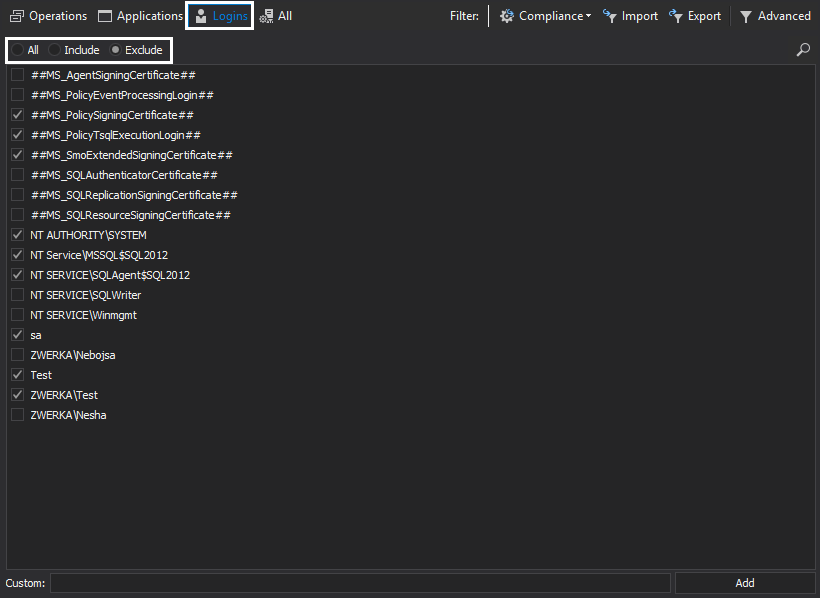Uncheck NT AUTHORITY\SYSTEM checkbox
The image size is (820, 598).
coord(18,235)
